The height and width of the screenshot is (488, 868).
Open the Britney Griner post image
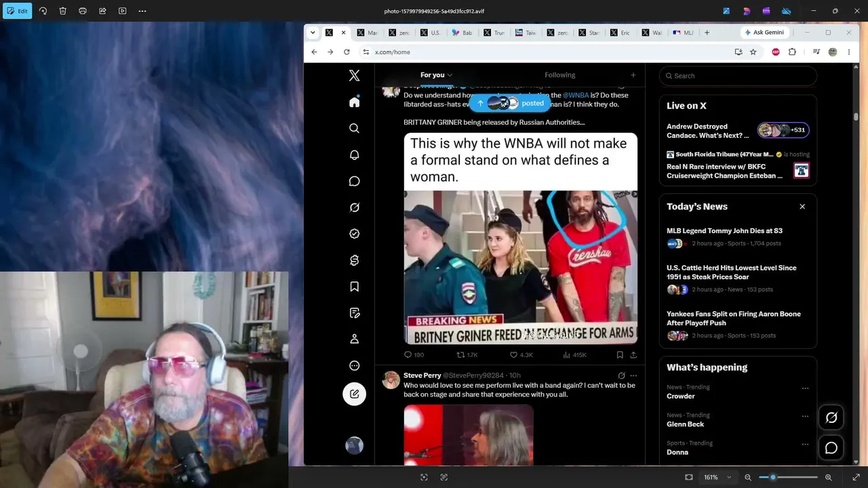[x=521, y=239]
